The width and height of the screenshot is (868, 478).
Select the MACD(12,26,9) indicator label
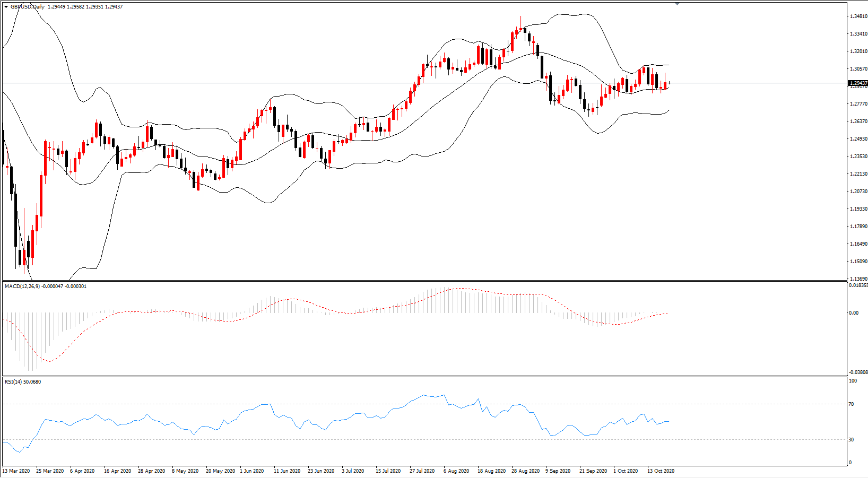click(x=19, y=286)
